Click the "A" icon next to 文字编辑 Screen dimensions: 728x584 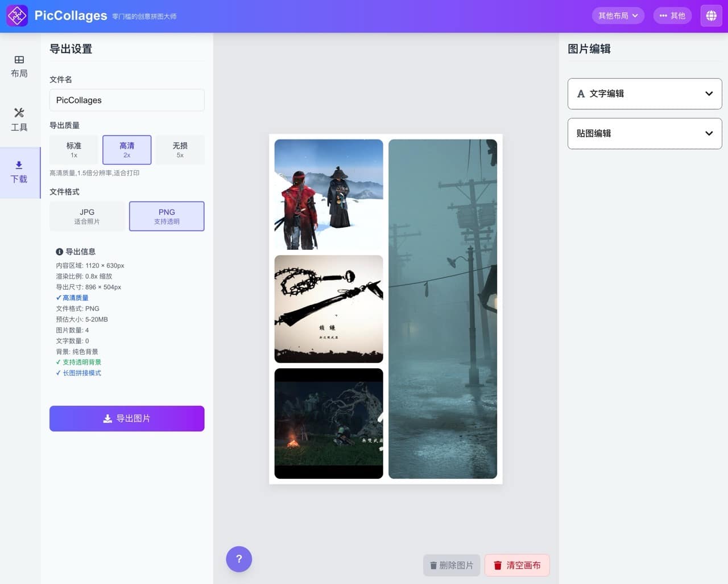(x=580, y=93)
